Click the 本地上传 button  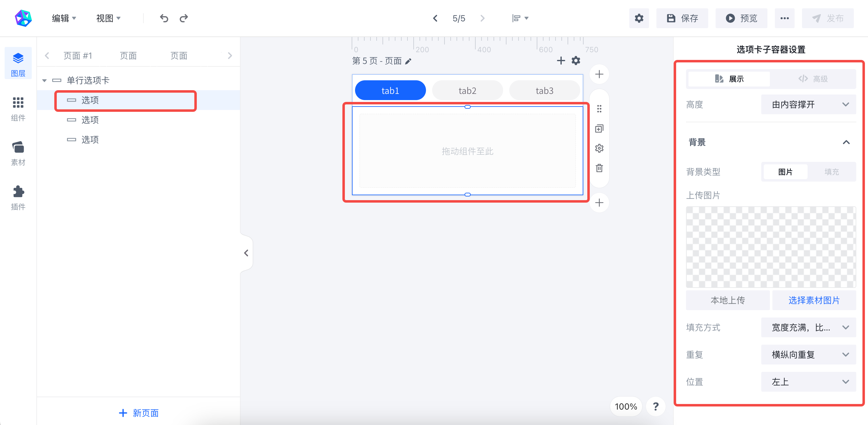point(728,300)
